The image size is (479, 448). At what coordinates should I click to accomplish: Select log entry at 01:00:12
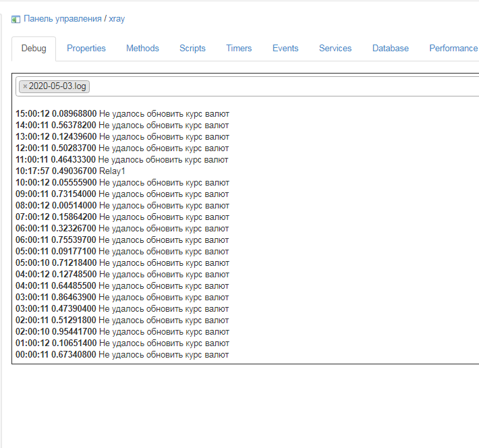tap(122, 343)
